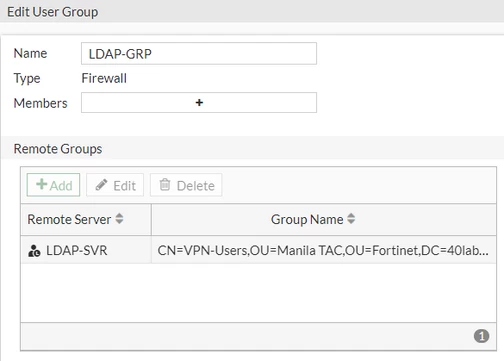Add a new remote group
Screen dimensions: 504x361
click(53, 185)
